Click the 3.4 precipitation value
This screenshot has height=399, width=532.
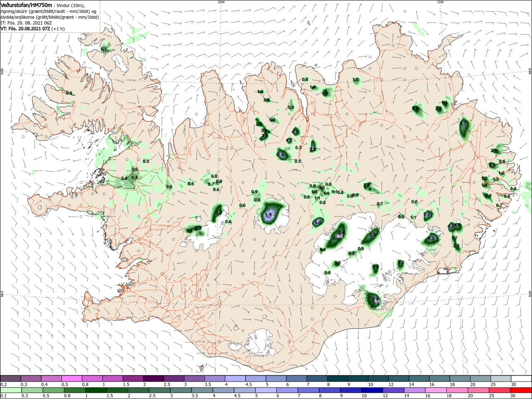pos(341,232)
